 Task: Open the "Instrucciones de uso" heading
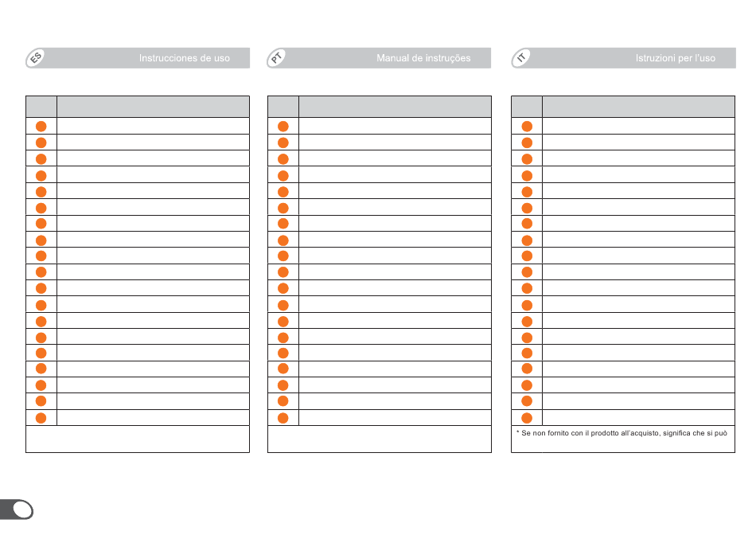(185, 58)
